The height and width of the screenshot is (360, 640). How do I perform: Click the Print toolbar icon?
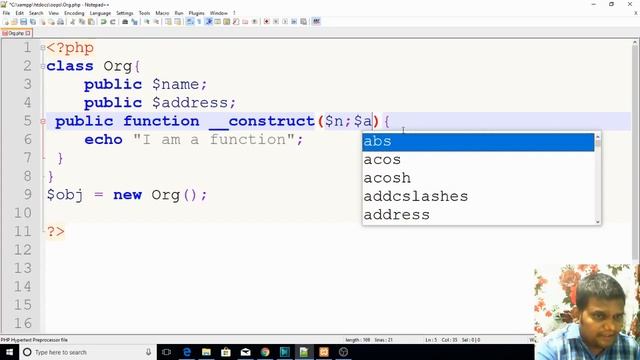click(x=60, y=22)
